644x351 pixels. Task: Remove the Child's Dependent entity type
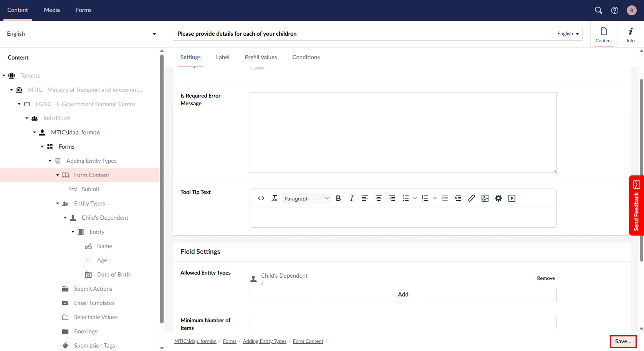point(546,278)
